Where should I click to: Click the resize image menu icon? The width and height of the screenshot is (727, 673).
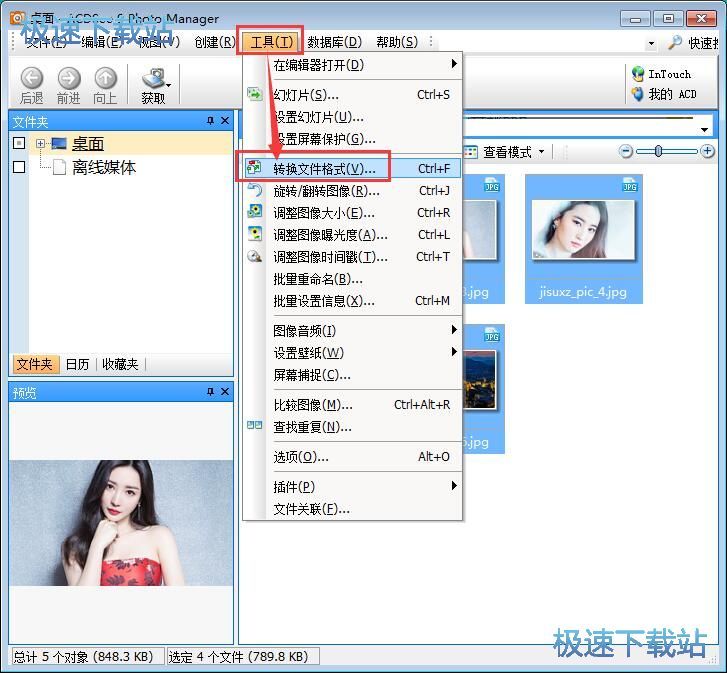(x=254, y=212)
